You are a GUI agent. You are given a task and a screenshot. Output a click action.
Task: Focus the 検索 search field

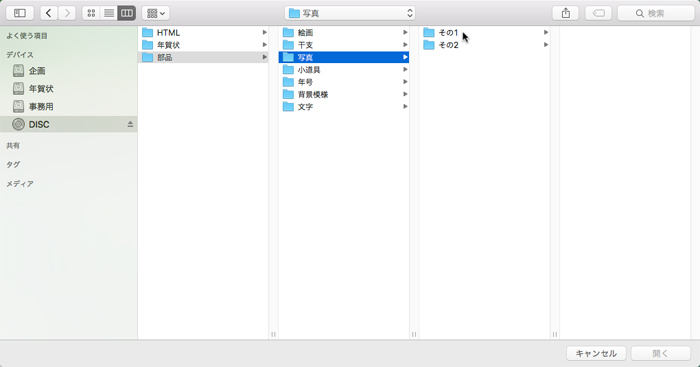pyautogui.click(x=656, y=13)
